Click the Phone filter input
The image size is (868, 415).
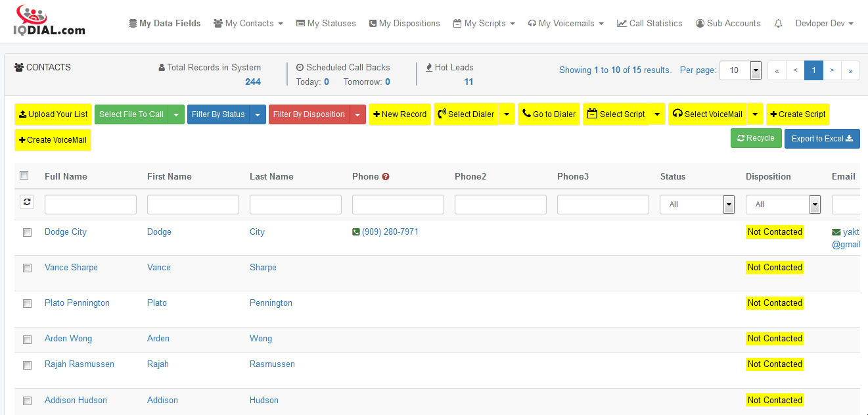398,205
